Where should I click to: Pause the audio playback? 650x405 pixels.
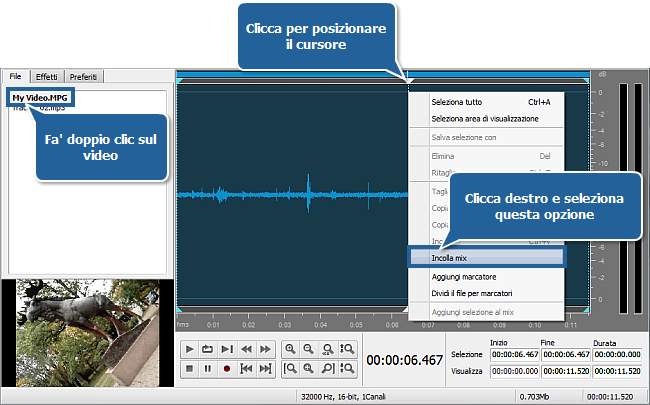[208, 369]
